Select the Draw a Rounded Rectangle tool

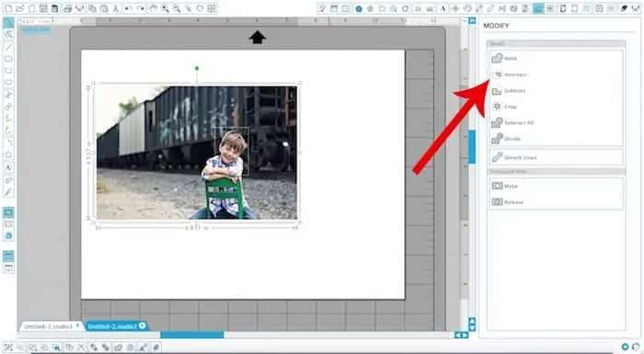click(x=8, y=71)
